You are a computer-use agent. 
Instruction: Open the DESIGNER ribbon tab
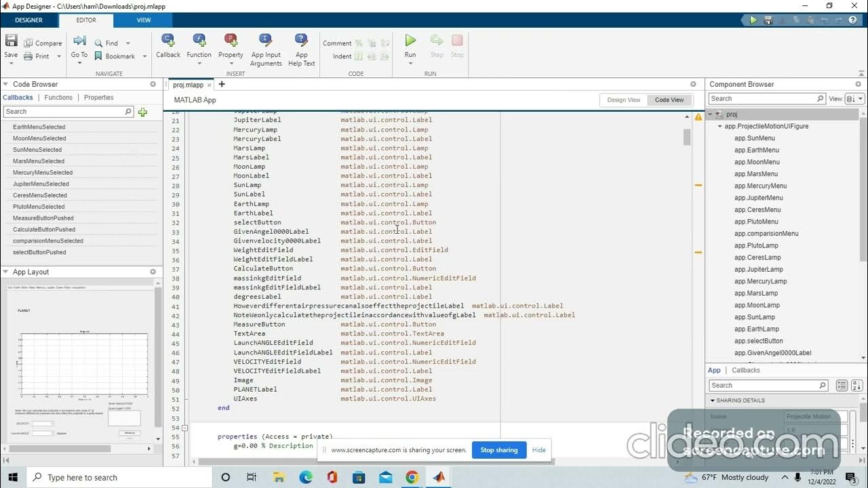29,20
